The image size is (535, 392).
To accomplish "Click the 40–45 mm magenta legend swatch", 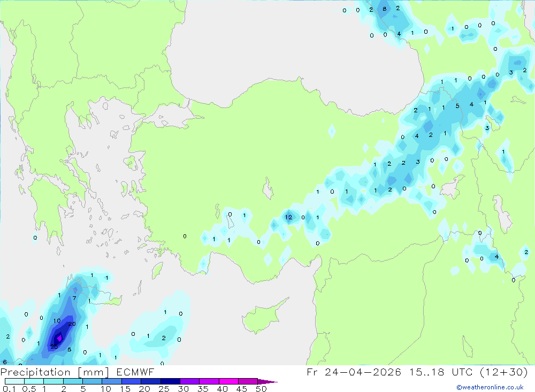I will tap(228, 381).
